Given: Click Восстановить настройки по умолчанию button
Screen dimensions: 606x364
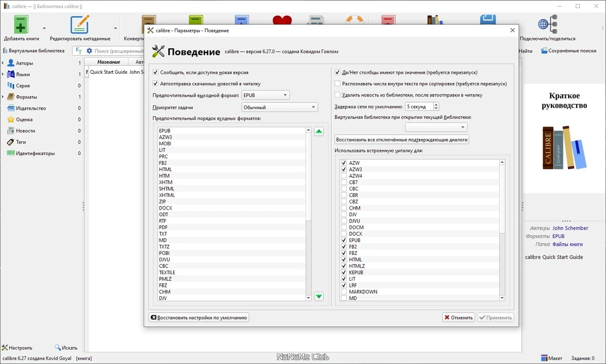Looking at the screenshot, I should click(x=199, y=318).
